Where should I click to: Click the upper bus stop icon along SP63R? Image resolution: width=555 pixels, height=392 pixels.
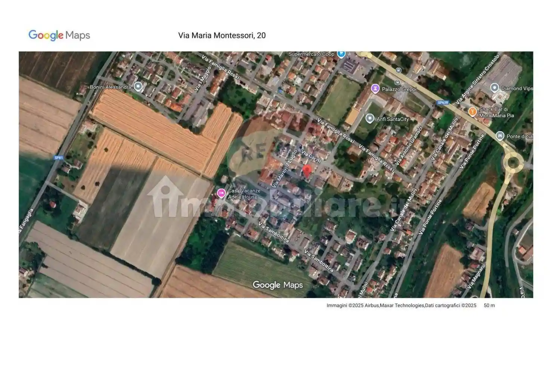[399, 70]
